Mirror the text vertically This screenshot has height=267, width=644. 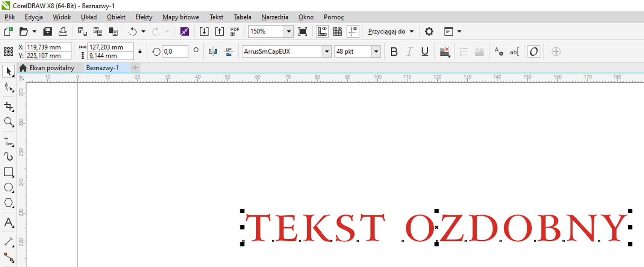pyautogui.click(x=229, y=52)
